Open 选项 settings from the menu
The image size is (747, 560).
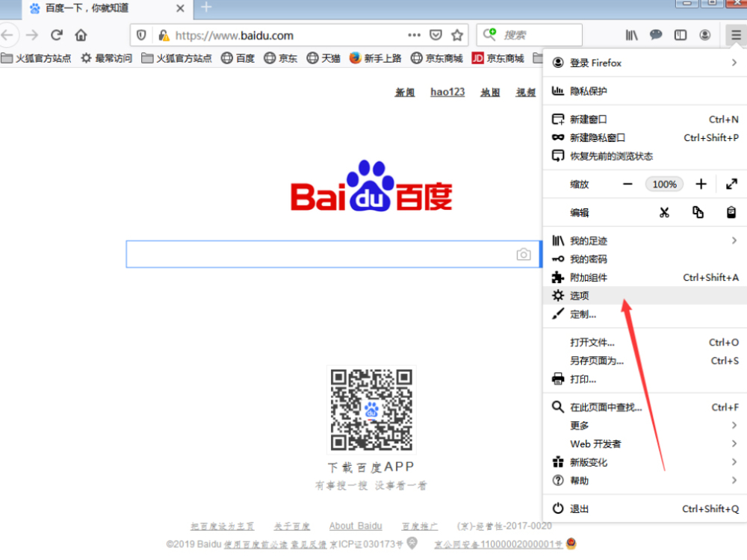645,296
